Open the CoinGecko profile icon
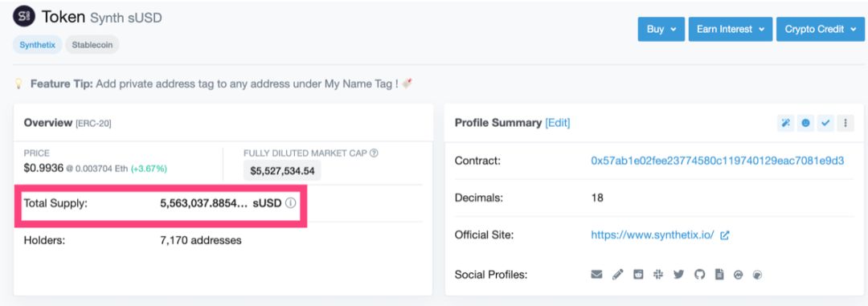868x306 pixels. coord(758,275)
